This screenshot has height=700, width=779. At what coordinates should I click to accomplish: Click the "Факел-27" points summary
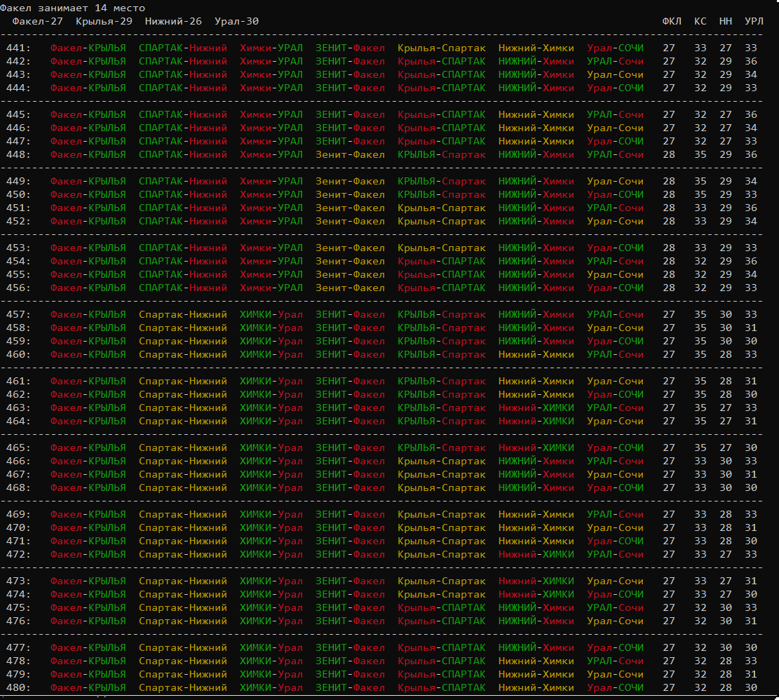(38, 21)
